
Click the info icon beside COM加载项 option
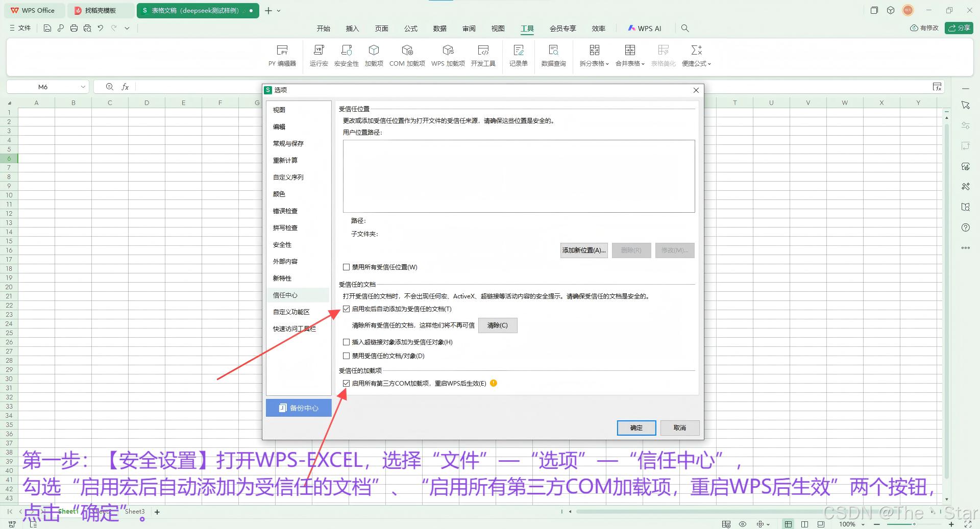click(x=494, y=383)
